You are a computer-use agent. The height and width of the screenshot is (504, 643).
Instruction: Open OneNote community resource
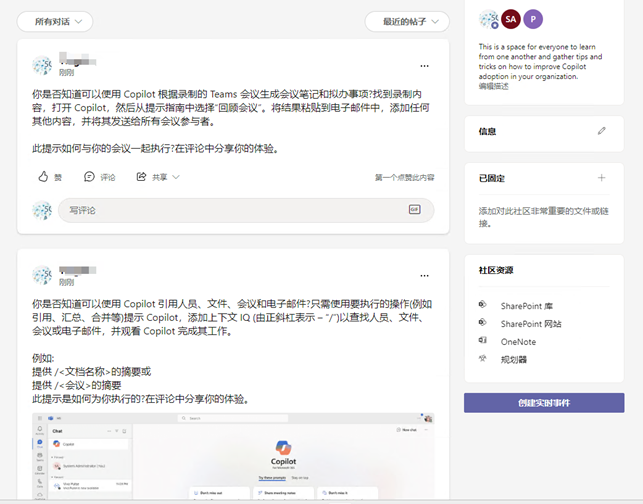coord(518,342)
